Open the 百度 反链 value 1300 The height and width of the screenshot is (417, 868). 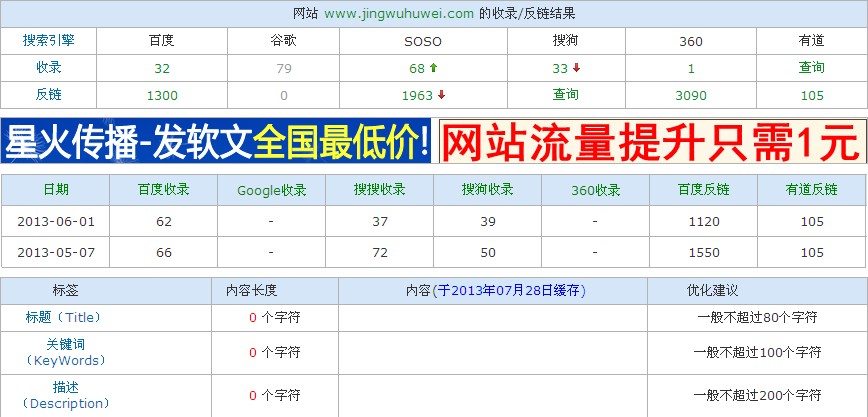(162, 96)
